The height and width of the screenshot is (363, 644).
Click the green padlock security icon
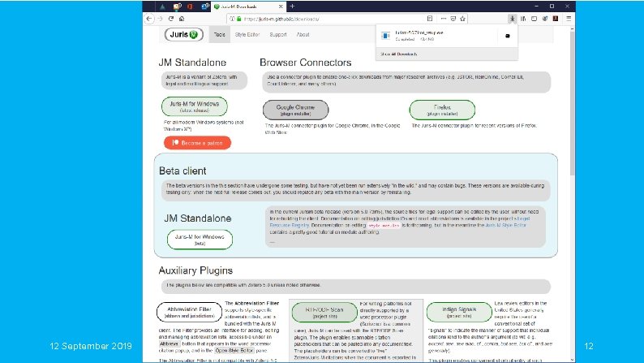[239, 19]
